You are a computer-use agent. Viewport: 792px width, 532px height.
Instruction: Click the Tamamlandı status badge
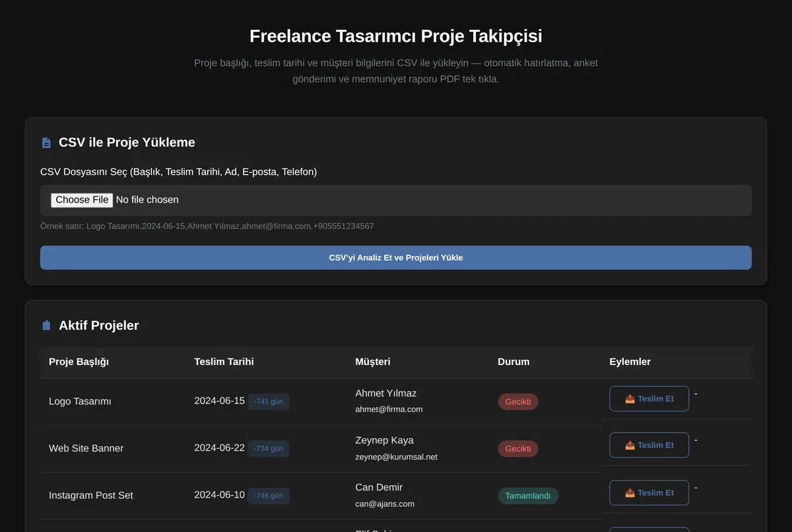(528, 496)
